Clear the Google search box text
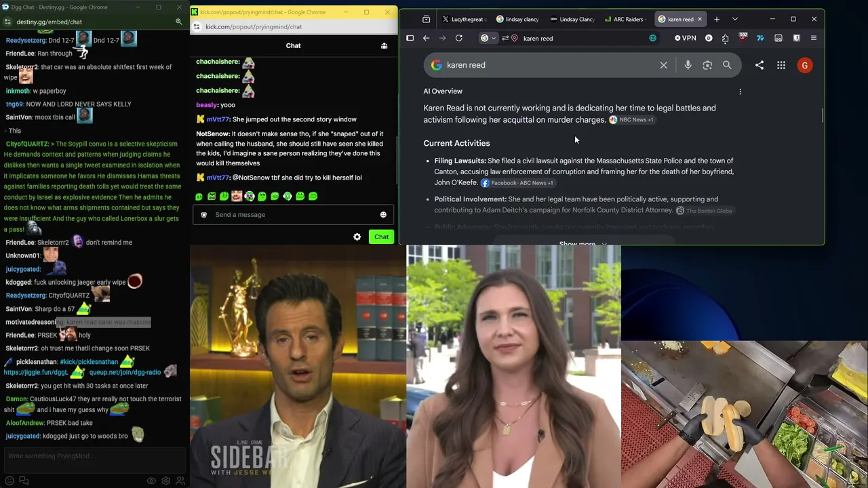Screen dimensions: 868x488 [664, 65]
